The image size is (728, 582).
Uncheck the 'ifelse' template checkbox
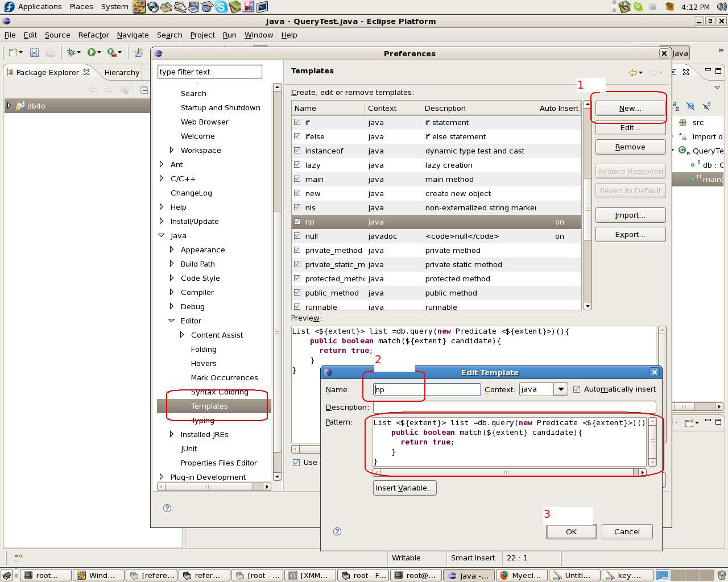[297, 136]
